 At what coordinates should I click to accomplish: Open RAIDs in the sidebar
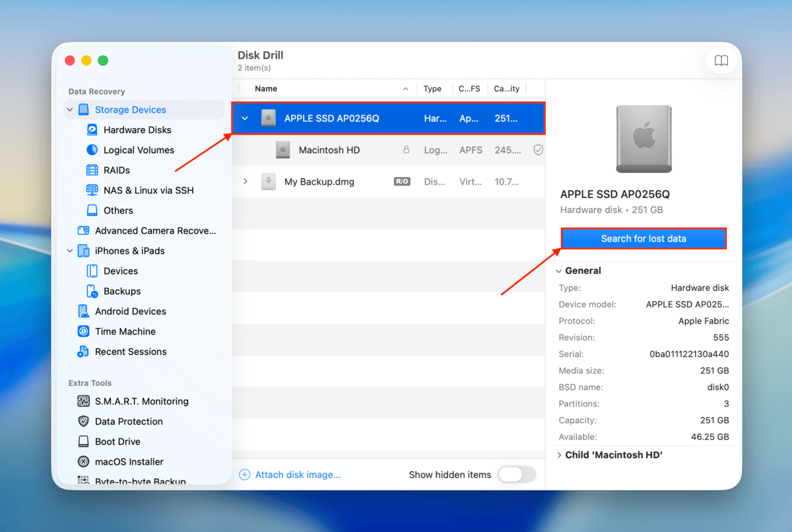click(116, 170)
